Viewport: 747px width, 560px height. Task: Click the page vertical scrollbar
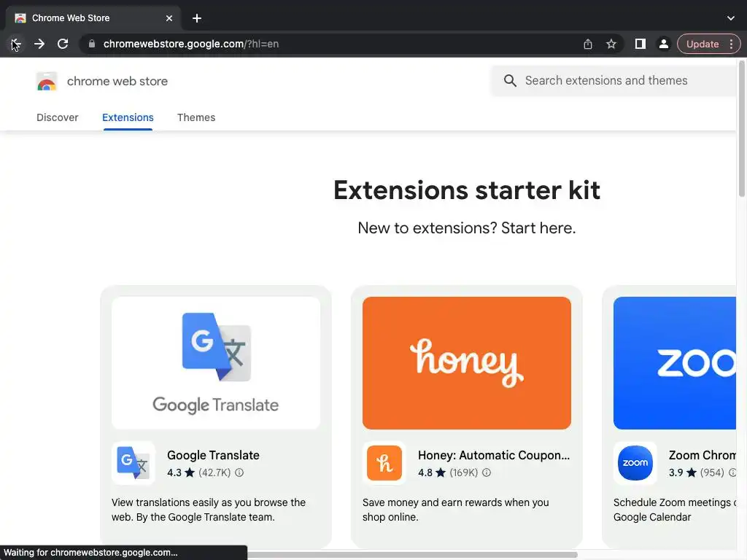pos(741,128)
